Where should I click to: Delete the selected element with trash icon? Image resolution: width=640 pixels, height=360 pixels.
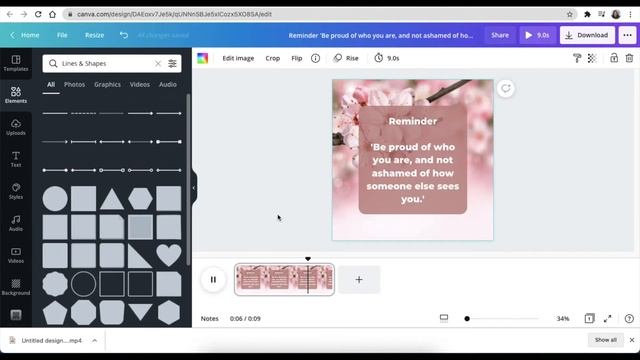[x=629, y=58]
